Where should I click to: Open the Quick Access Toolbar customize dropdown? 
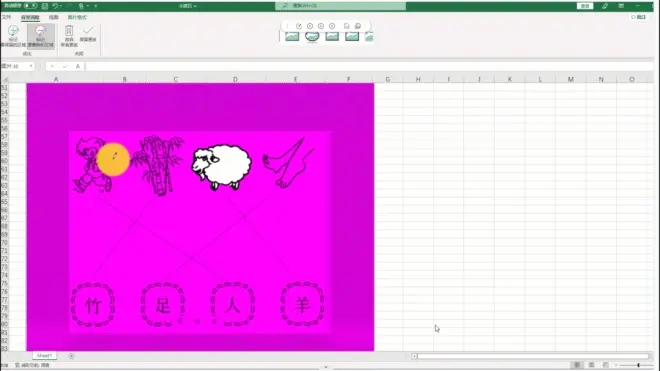point(96,6)
